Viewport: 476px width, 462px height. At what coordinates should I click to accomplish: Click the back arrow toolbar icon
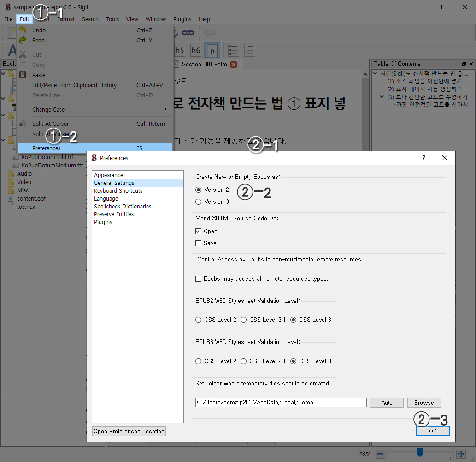[210, 32]
